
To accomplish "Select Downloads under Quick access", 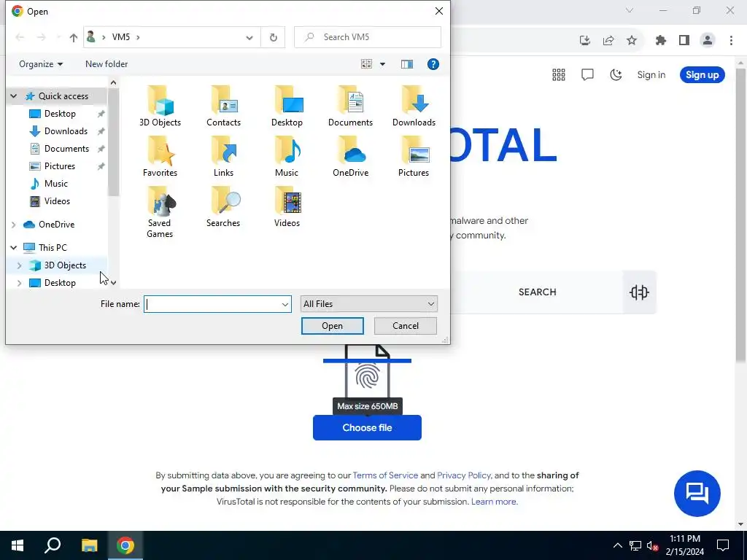I will [x=66, y=131].
